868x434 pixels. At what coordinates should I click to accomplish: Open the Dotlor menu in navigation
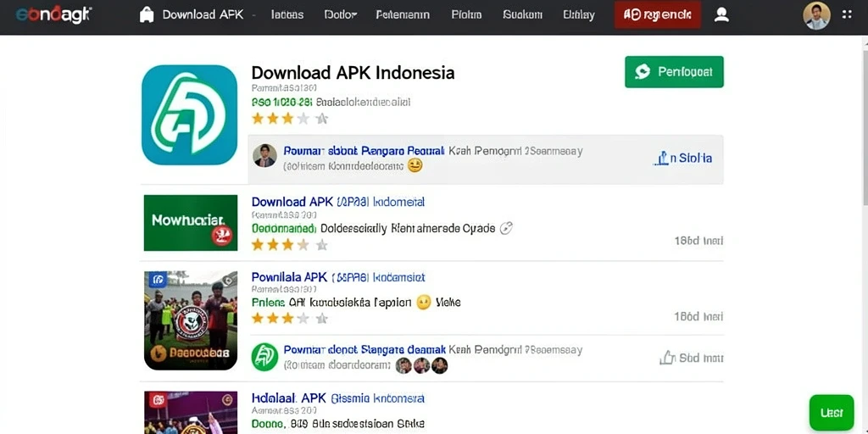pyautogui.click(x=340, y=15)
